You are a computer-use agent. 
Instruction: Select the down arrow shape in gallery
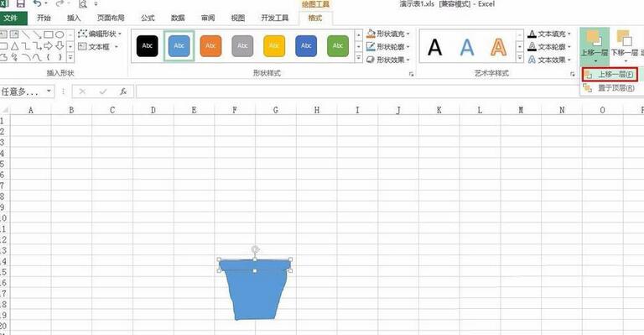(x=60, y=45)
